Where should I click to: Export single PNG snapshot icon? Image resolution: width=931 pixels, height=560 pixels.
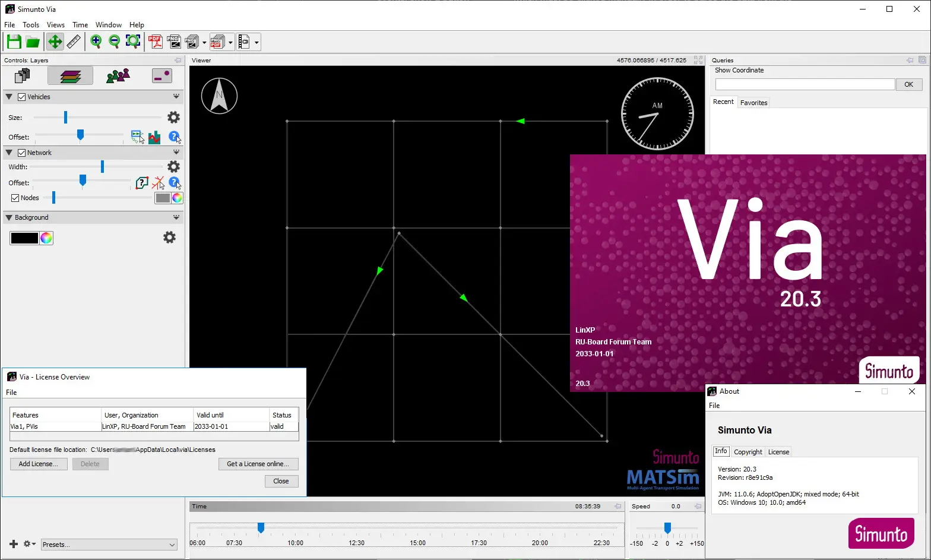(x=173, y=42)
